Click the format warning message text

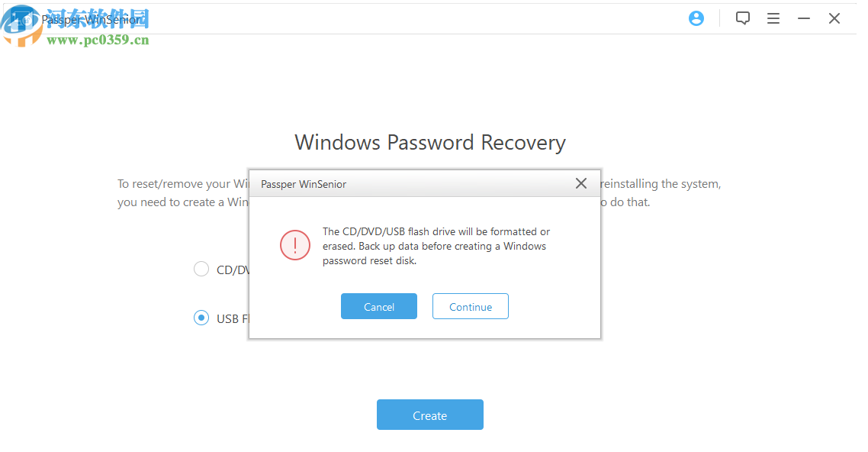pos(436,246)
